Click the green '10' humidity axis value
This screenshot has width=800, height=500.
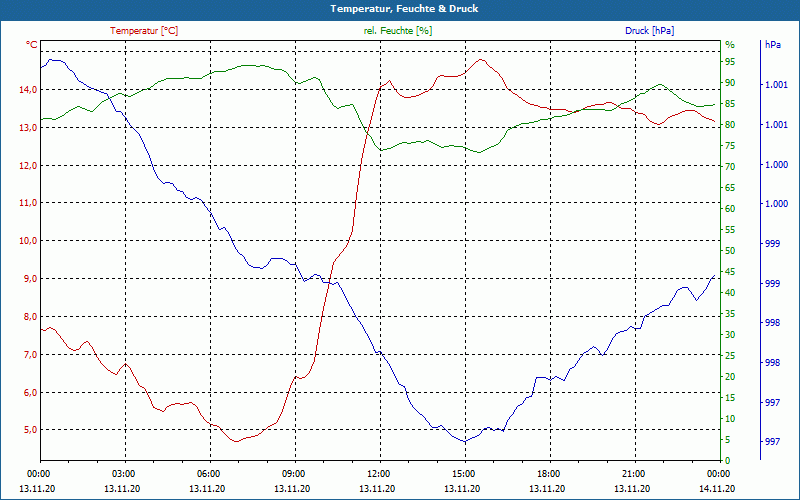click(x=730, y=418)
